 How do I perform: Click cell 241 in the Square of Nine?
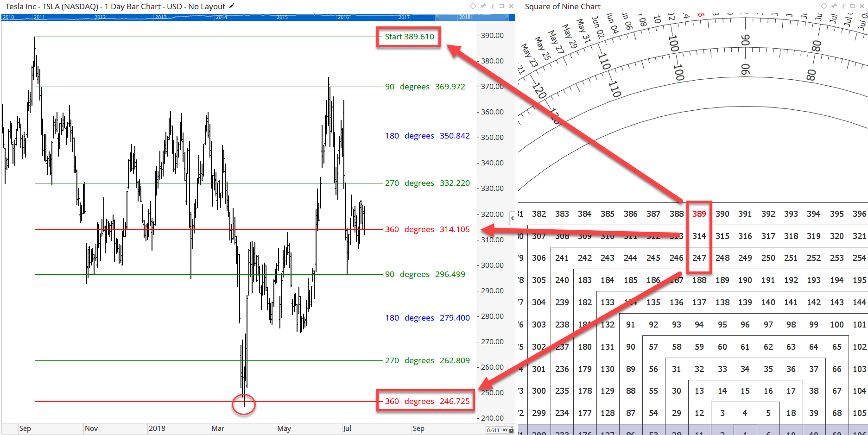(x=562, y=258)
